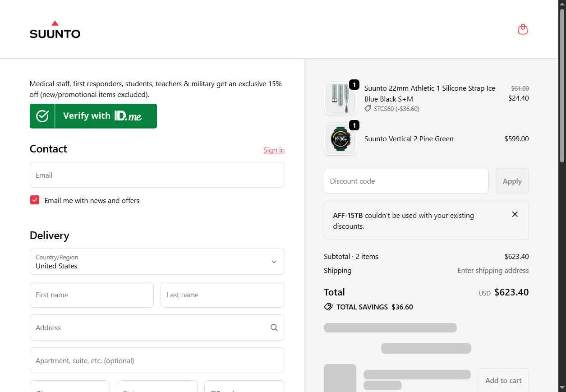Click the Subtotal · 2 items label

pyautogui.click(x=351, y=257)
